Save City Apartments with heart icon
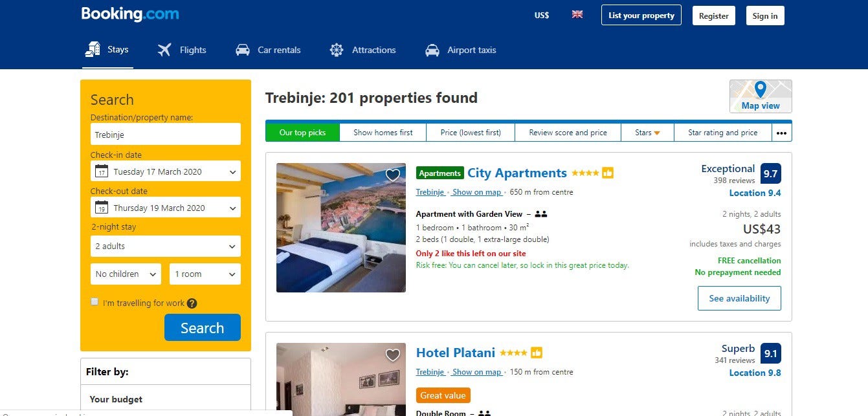Viewport: 868px width, 416px height. pyautogui.click(x=392, y=175)
